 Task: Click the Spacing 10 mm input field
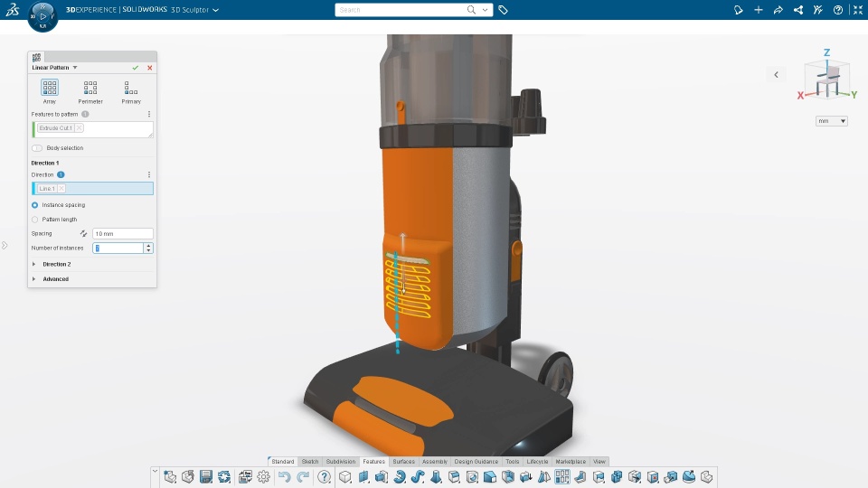[x=122, y=233]
